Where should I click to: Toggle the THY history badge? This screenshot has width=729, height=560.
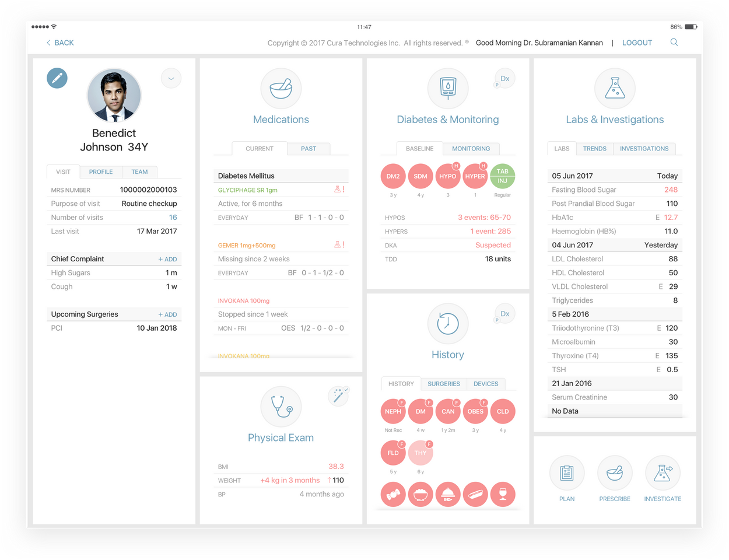(420, 453)
